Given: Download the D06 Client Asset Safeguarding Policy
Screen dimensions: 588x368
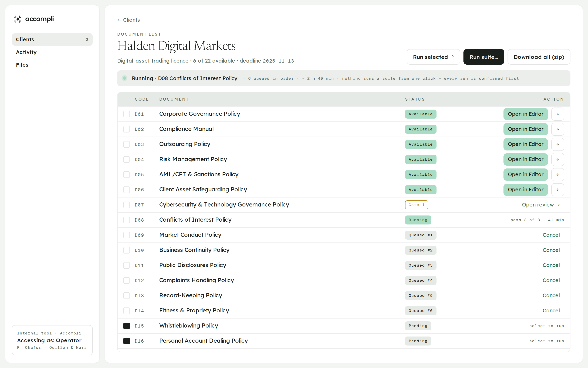Looking at the screenshot, I should (x=558, y=189).
